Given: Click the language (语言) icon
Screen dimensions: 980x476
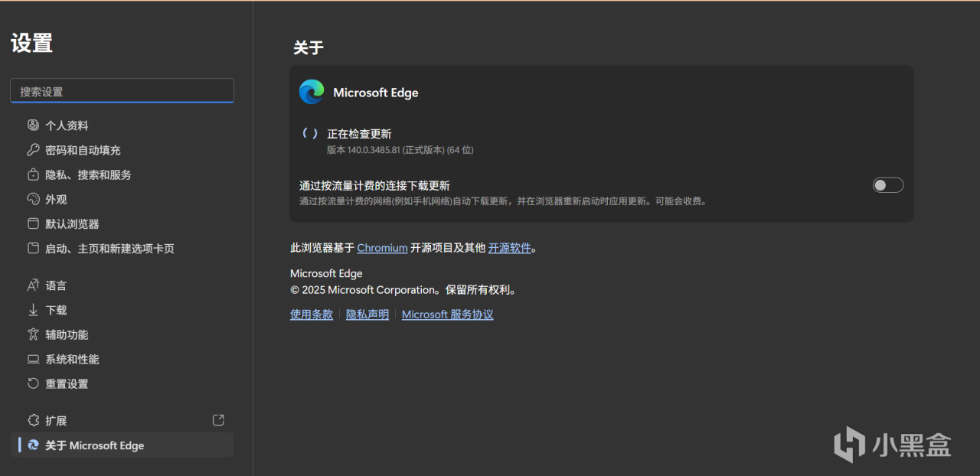Looking at the screenshot, I should tap(33, 285).
